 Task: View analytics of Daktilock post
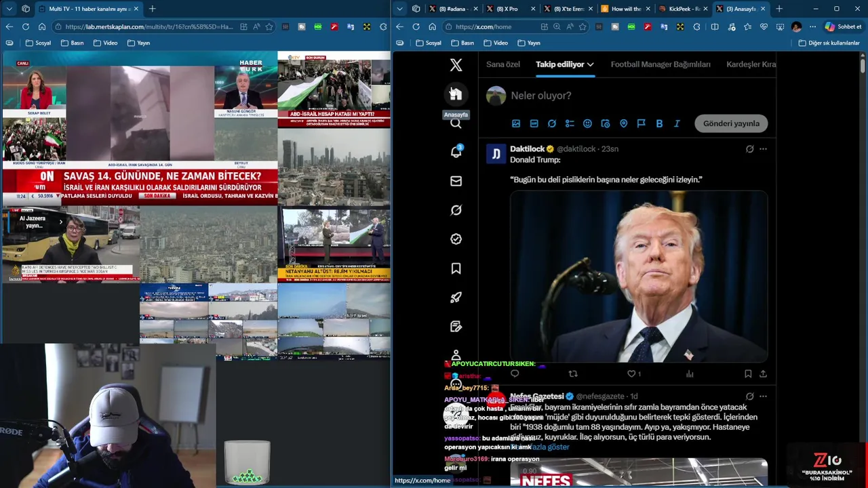click(690, 373)
